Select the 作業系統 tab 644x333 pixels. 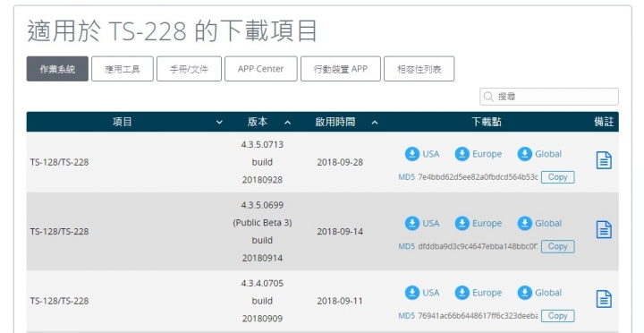[57, 69]
